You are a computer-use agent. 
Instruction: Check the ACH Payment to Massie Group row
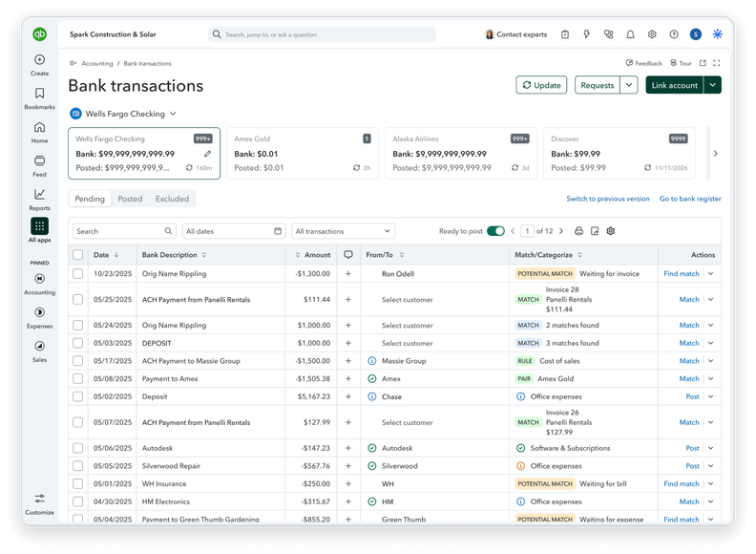77,361
